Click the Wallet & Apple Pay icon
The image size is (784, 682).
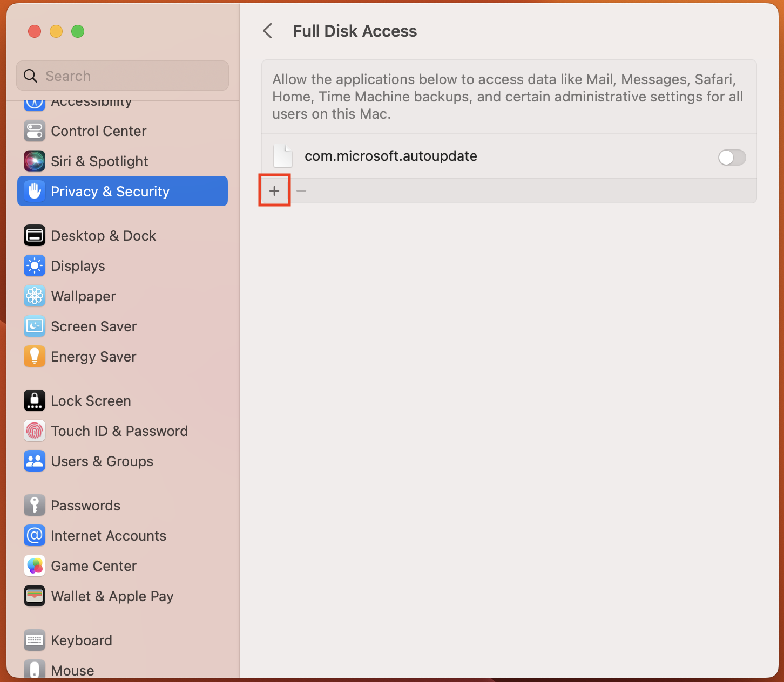(x=35, y=596)
